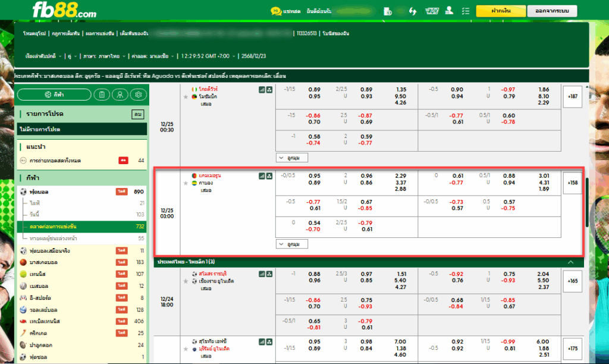Clear favorites with the ลบ button
Image resolution: width=609 pixels, height=364 pixels.
click(138, 114)
